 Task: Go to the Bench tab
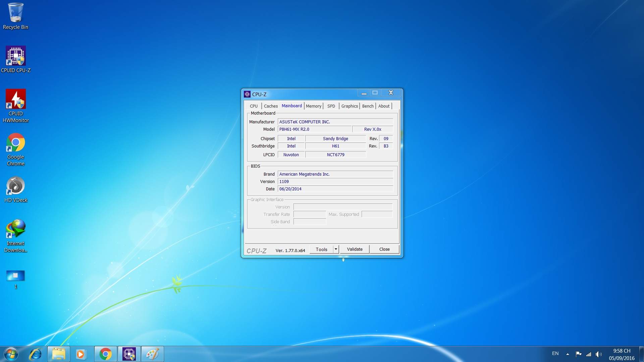(x=368, y=106)
